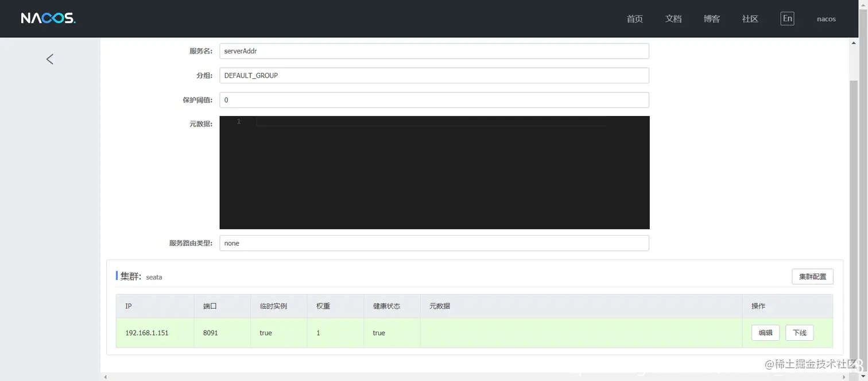868x381 pixels.
Task: Click the 分组 field containing DEFAULT_GROUP
Action: coord(434,75)
